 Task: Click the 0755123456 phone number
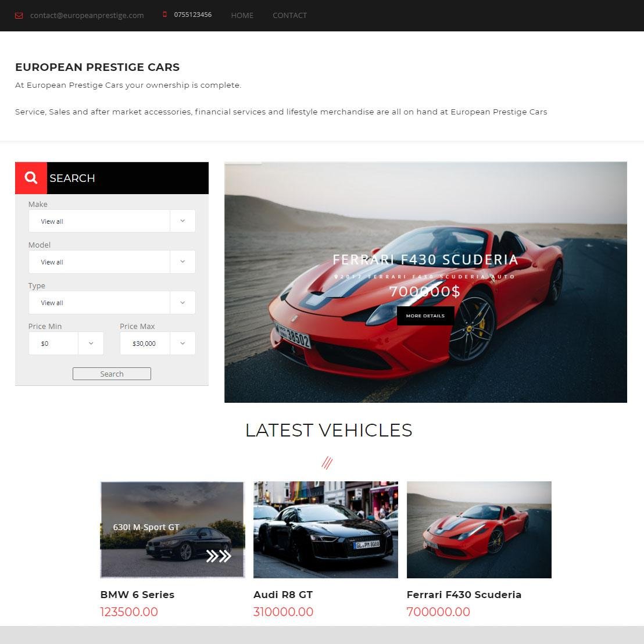pos(192,15)
